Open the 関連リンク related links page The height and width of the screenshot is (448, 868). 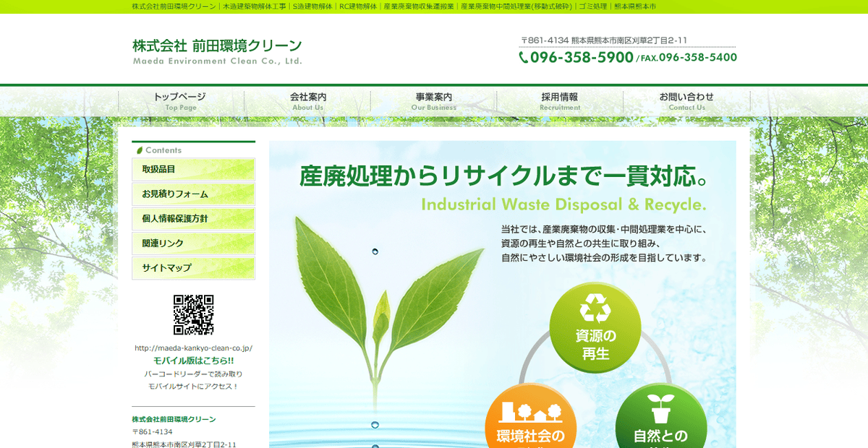pos(193,244)
